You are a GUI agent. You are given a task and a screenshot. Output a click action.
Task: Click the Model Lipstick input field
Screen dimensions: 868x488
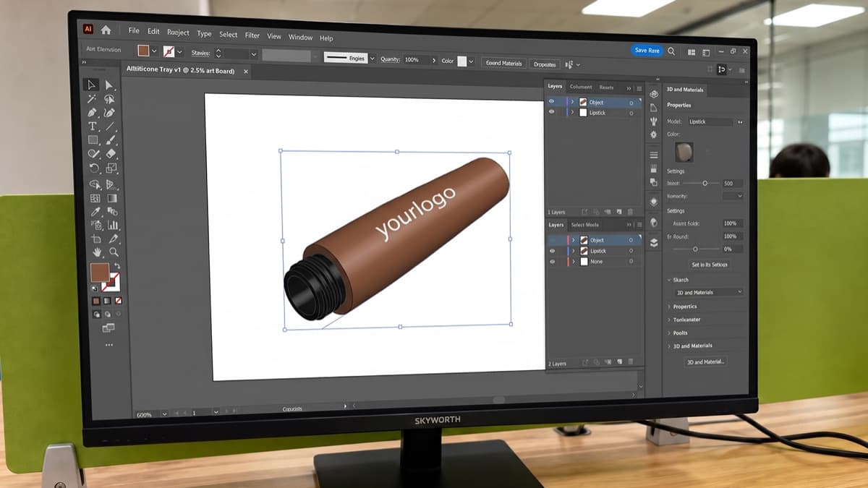710,122
